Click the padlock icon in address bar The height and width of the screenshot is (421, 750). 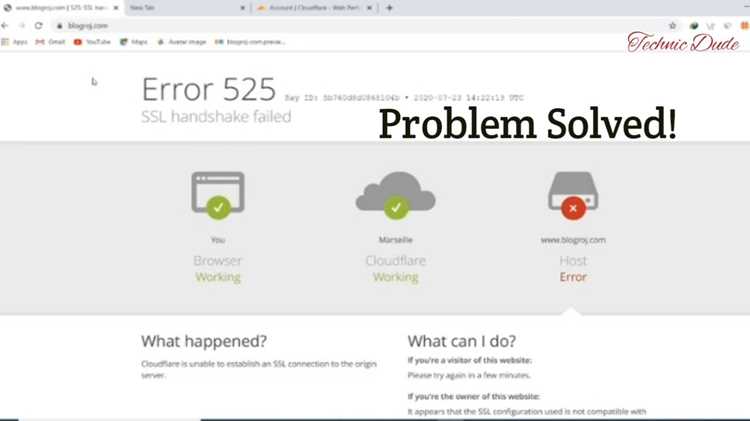(59, 26)
